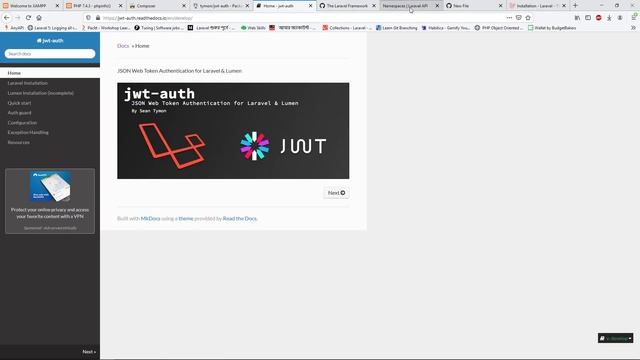
Task: Open the Wallet by BudgetBakers bookmark
Action: coord(552,28)
